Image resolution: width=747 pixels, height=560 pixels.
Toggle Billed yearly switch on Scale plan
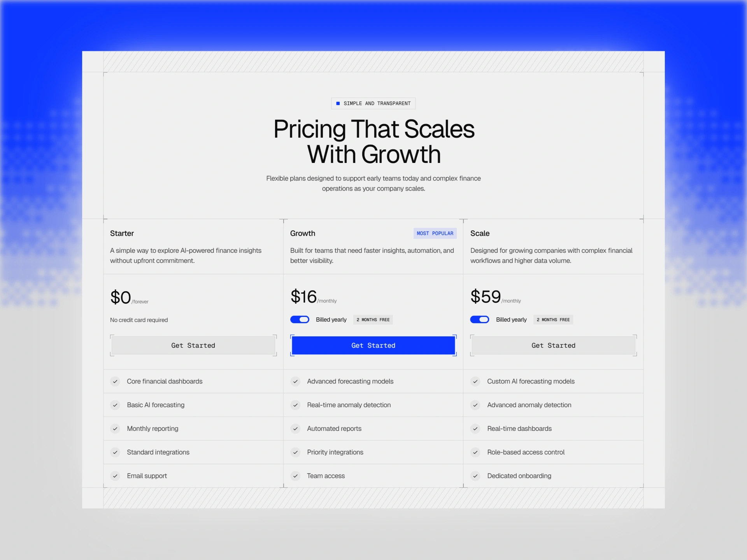(x=480, y=320)
